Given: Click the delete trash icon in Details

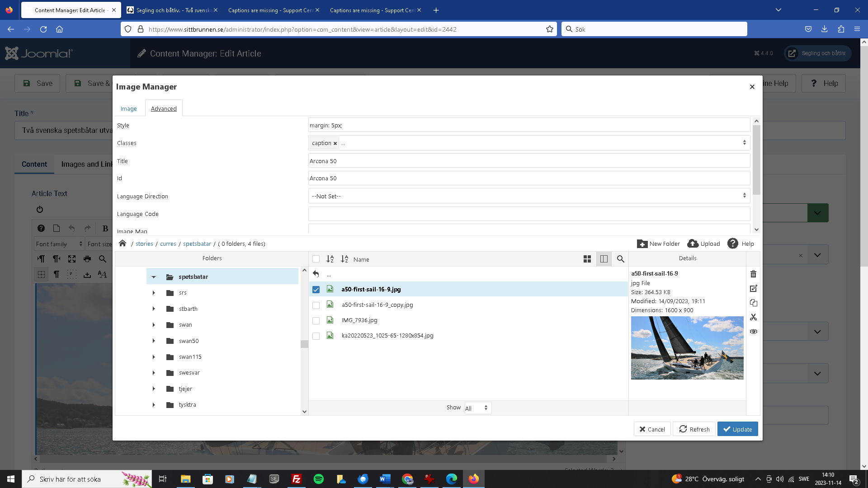Looking at the screenshot, I should click(753, 274).
